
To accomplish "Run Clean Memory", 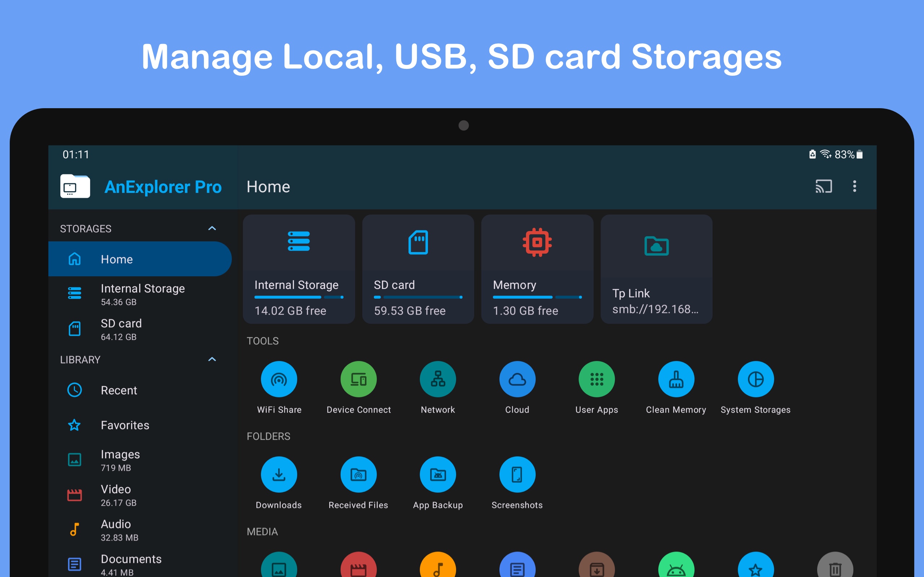I will click(676, 379).
